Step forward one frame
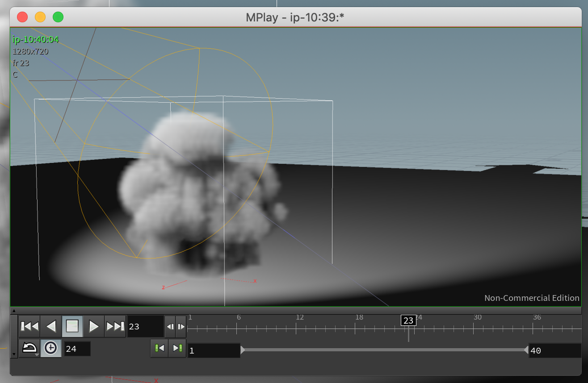Screen dimensions: 588x383 (x=181, y=327)
